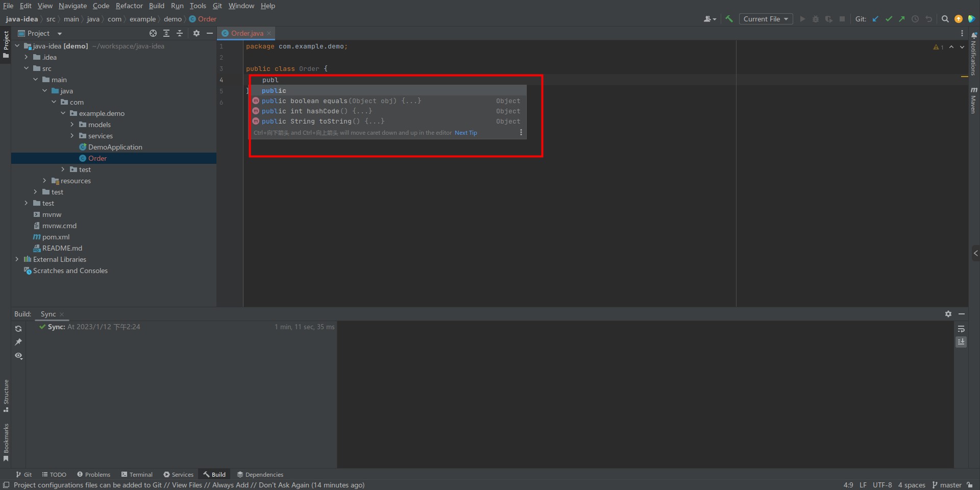
Task: Toggle the Bookmarks tool window
Action: [x=6, y=442]
